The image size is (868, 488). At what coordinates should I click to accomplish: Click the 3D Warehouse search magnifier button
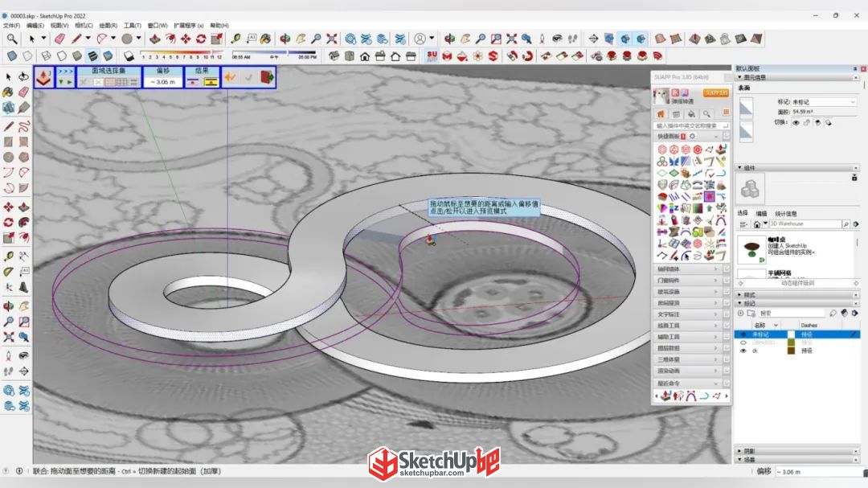click(x=845, y=223)
